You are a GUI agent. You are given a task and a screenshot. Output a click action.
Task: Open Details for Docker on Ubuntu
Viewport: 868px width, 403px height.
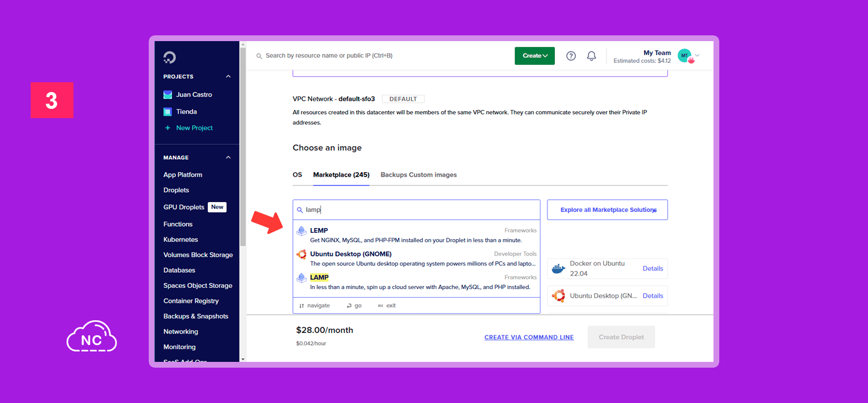click(x=653, y=269)
